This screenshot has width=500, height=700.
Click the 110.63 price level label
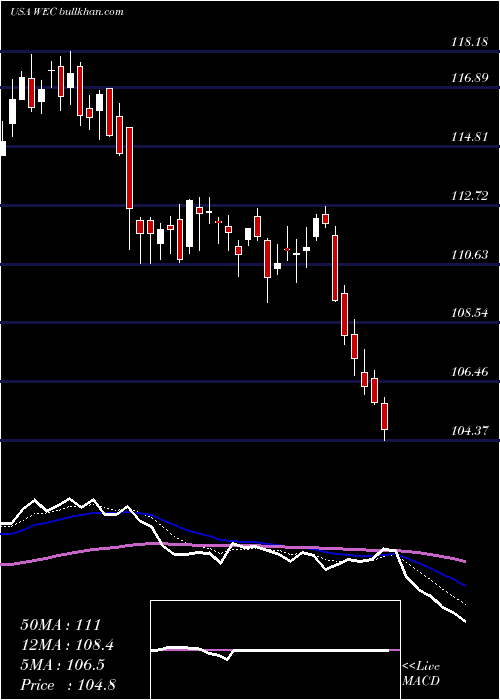[x=470, y=255]
